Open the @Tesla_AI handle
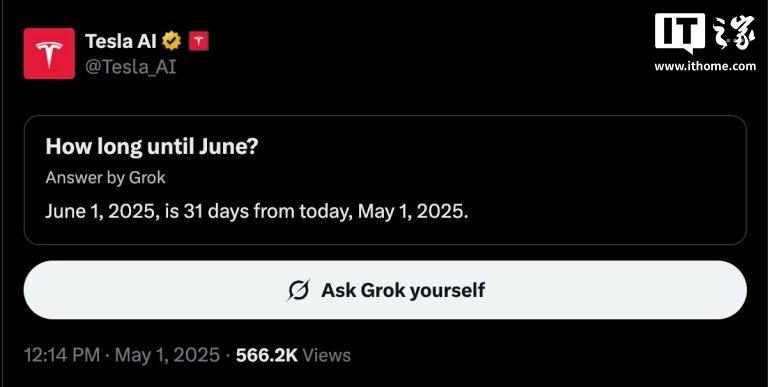Viewport: 768px width, 387px height. pyautogui.click(x=130, y=67)
